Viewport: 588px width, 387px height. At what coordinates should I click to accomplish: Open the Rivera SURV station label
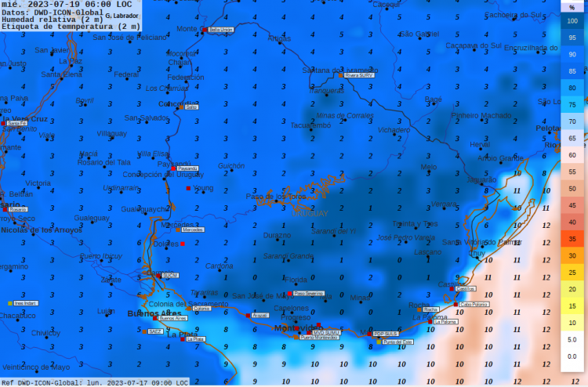359,75
